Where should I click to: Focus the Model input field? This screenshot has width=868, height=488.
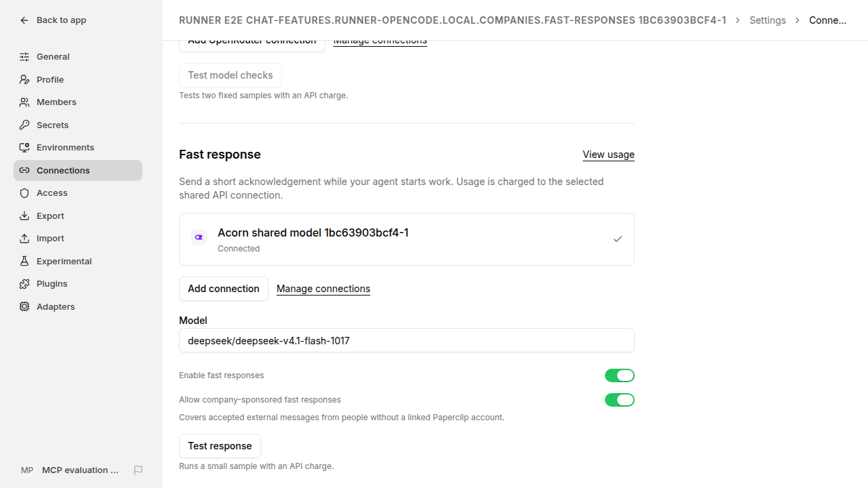tap(407, 340)
